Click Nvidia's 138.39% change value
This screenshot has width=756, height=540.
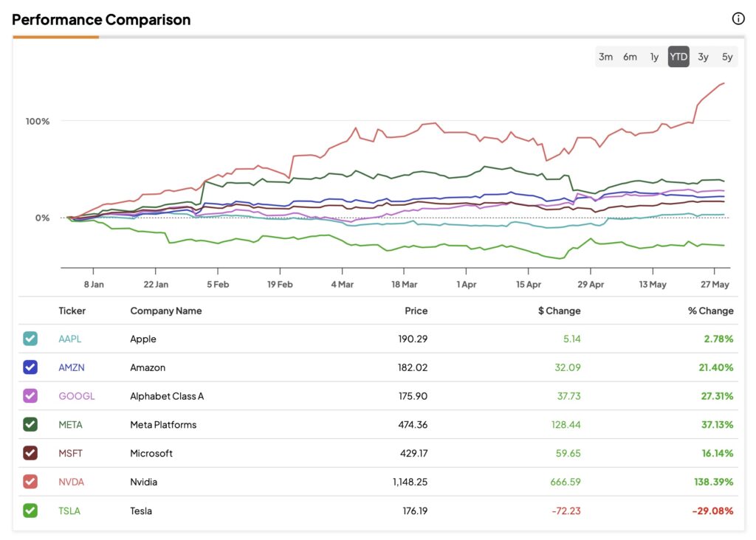pos(714,482)
